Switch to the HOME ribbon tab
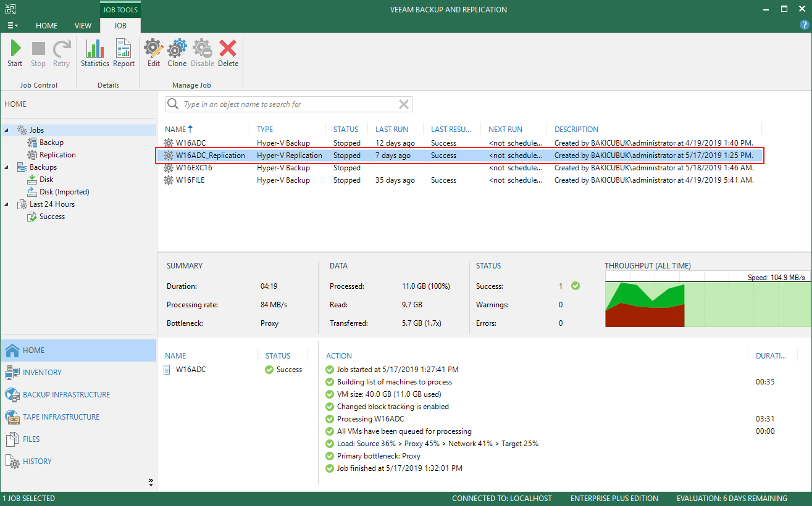 (x=46, y=26)
